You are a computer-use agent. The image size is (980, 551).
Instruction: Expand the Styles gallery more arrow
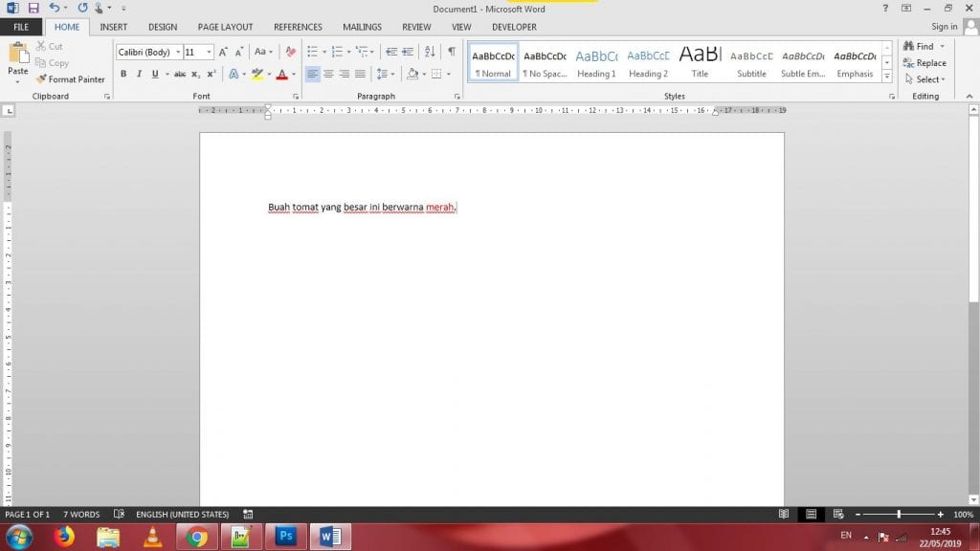[887, 77]
